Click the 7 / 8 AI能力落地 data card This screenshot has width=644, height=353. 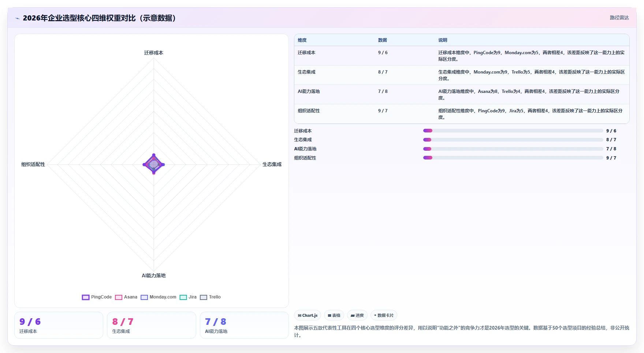tap(245, 325)
